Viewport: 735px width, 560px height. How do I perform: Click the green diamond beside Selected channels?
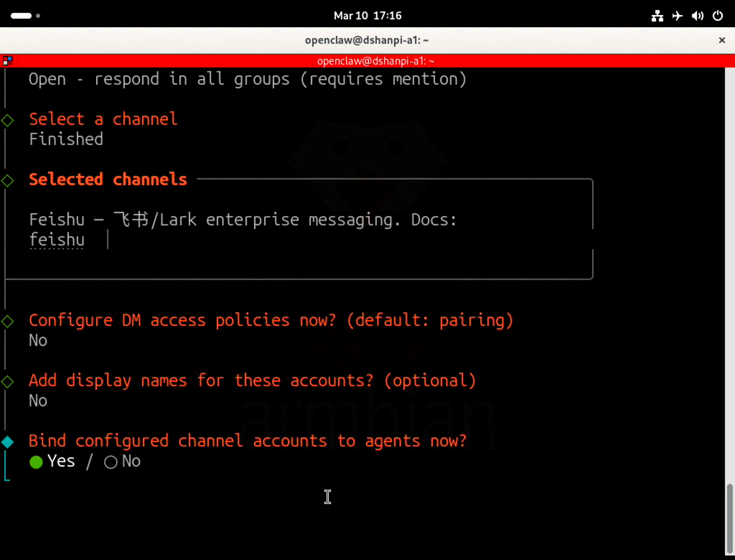coord(7,181)
